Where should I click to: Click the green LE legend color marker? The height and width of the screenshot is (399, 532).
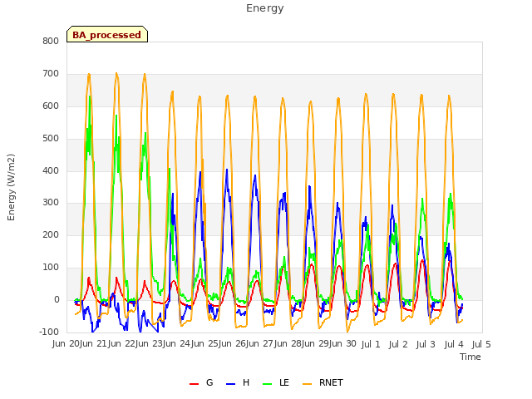click(268, 384)
